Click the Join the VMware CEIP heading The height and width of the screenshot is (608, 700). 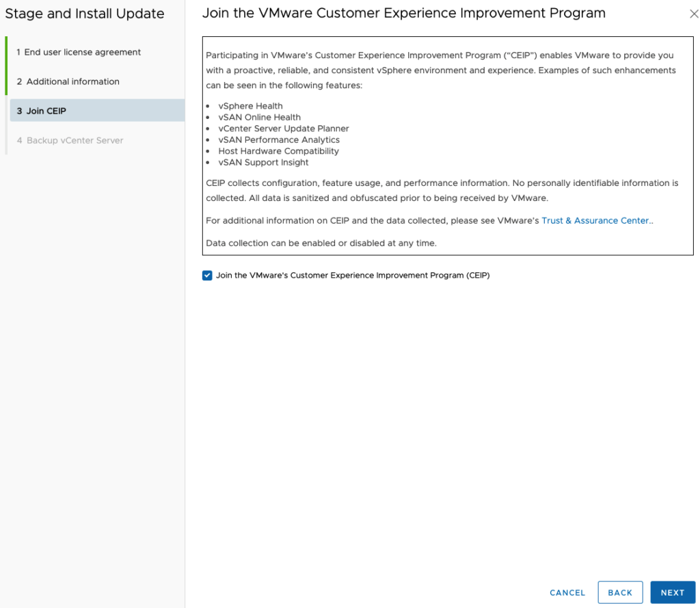403,13
